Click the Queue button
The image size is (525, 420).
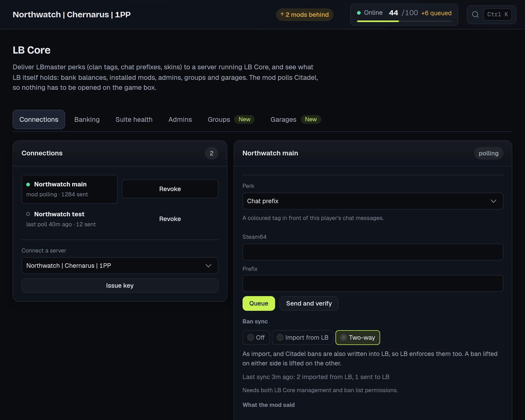(259, 303)
